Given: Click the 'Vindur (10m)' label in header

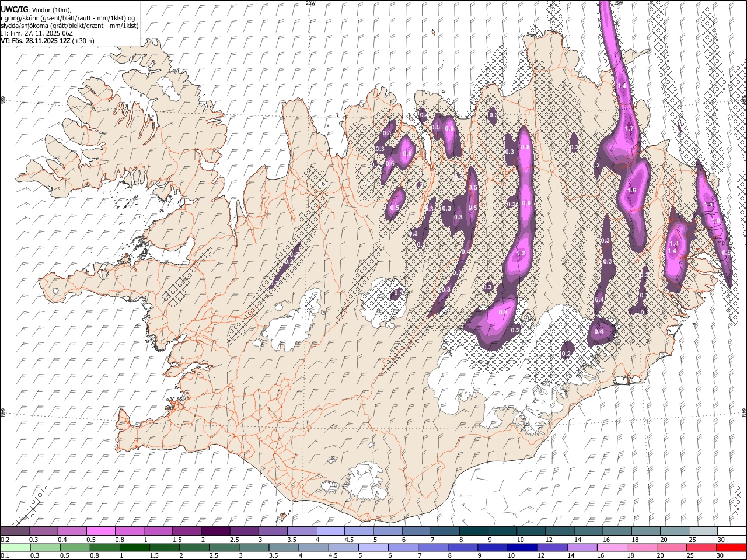Looking at the screenshot, I should [51, 10].
